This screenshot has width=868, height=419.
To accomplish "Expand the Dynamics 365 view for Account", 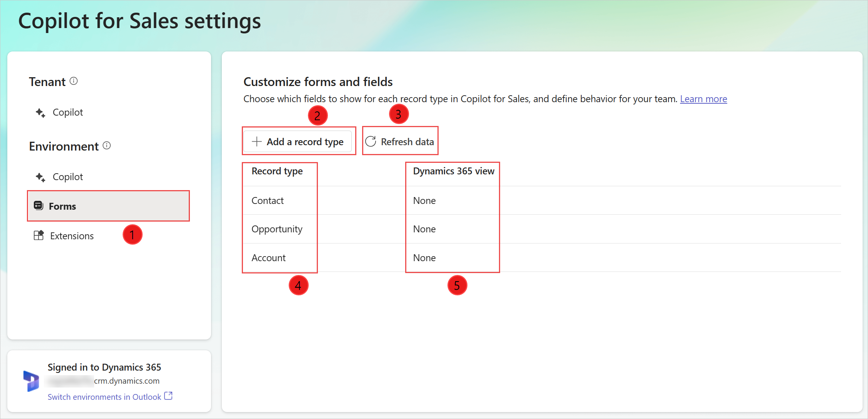I will point(425,258).
